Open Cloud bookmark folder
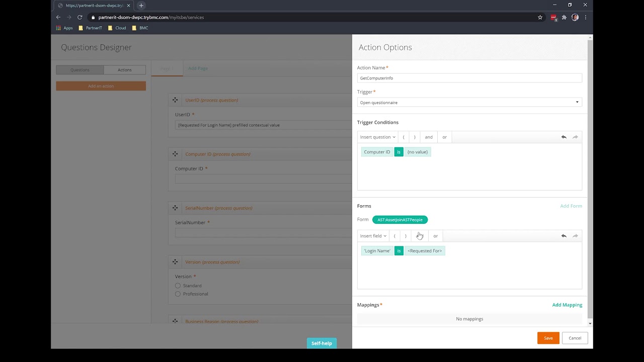Image resolution: width=644 pixels, height=362 pixels. (117, 28)
